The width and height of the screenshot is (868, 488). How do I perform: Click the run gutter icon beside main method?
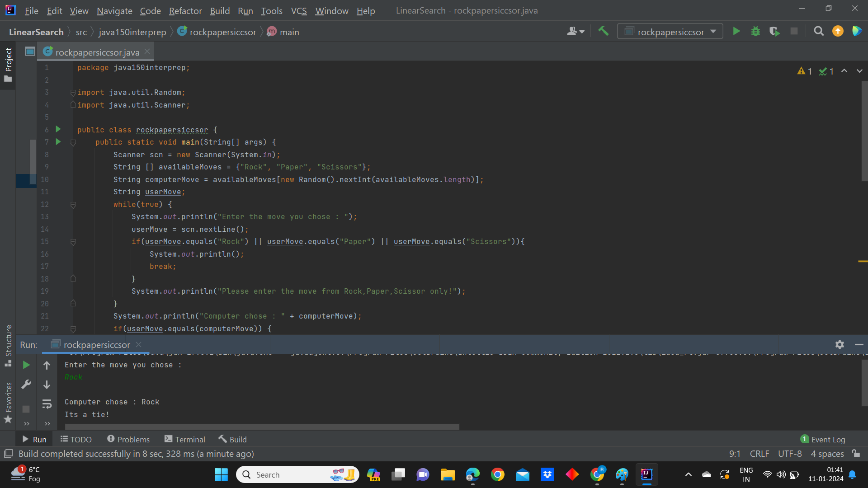click(x=58, y=142)
